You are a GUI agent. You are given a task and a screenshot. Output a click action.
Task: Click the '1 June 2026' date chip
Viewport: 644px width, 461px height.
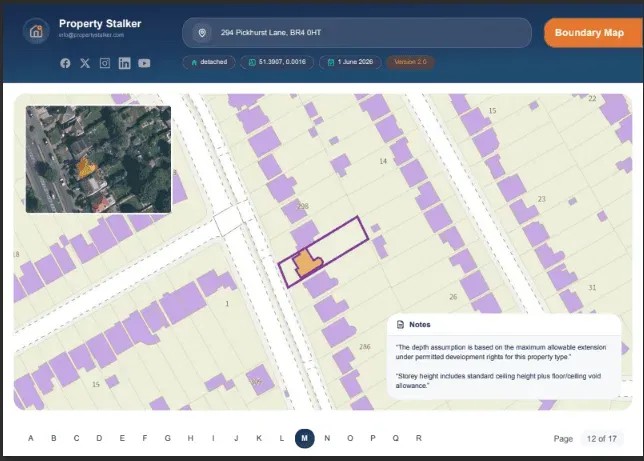(x=350, y=62)
